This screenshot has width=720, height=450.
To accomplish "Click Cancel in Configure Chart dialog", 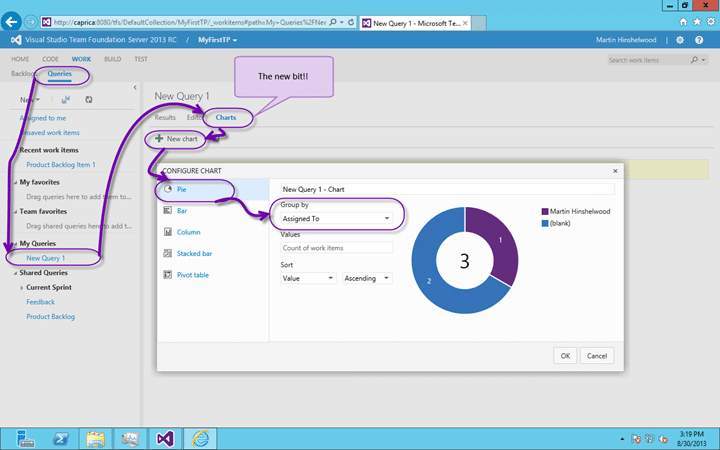I will (x=597, y=356).
